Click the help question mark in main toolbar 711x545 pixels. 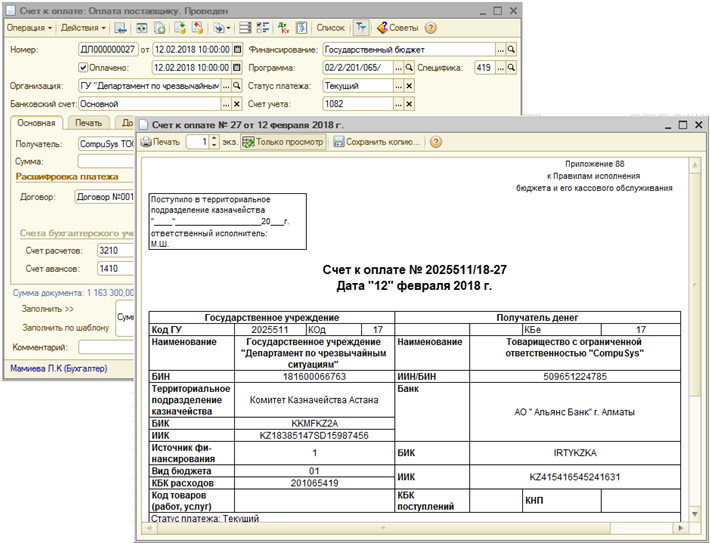click(x=431, y=28)
